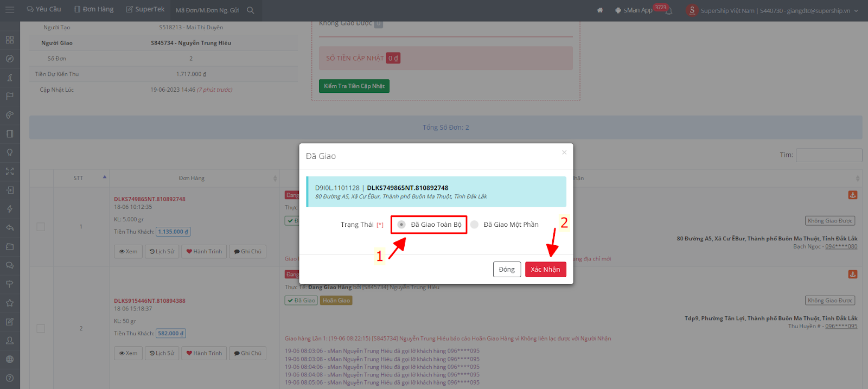Click the edit note icon in sidebar
This screenshot has height=389, width=868.
(10, 322)
